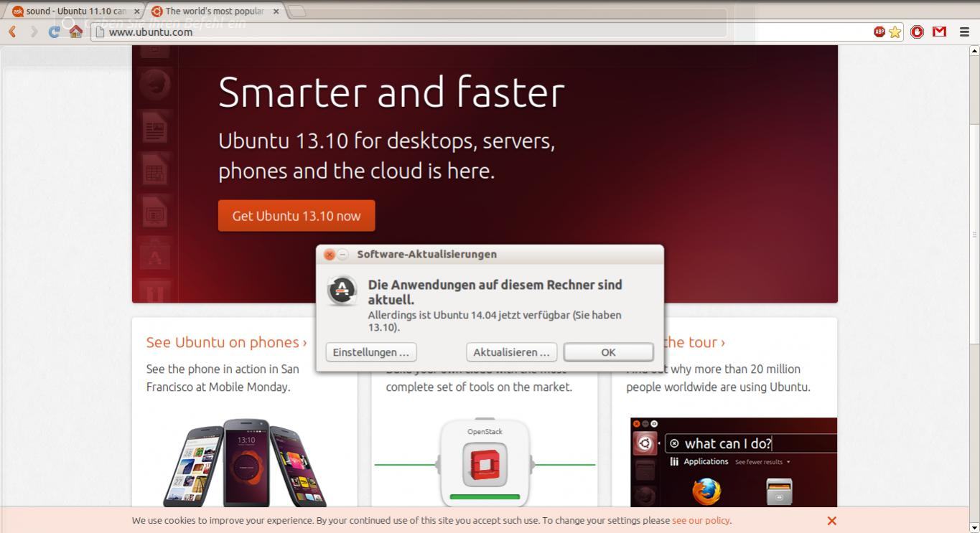Open the red stop-sign extension icon
Image resolution: width=980 pixels, height=533 pixels.
[x=917, y=32]
